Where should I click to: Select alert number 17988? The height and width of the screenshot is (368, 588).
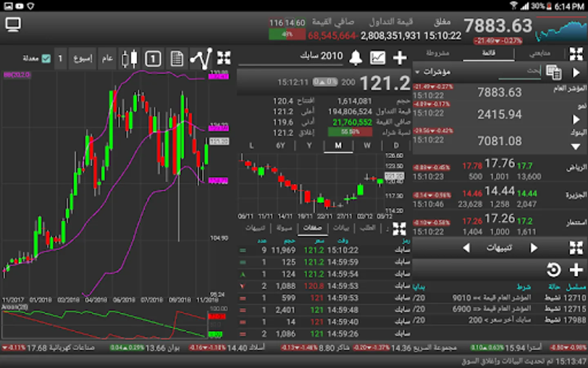tap(500, 320)
